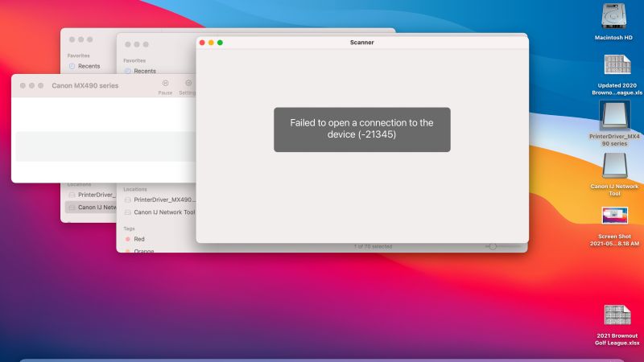Choose the Orange tag in Finder sidebar

point(139,250)
